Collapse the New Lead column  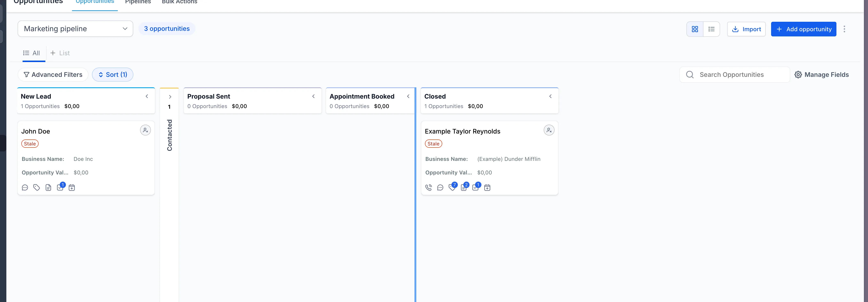click(147, 96)
